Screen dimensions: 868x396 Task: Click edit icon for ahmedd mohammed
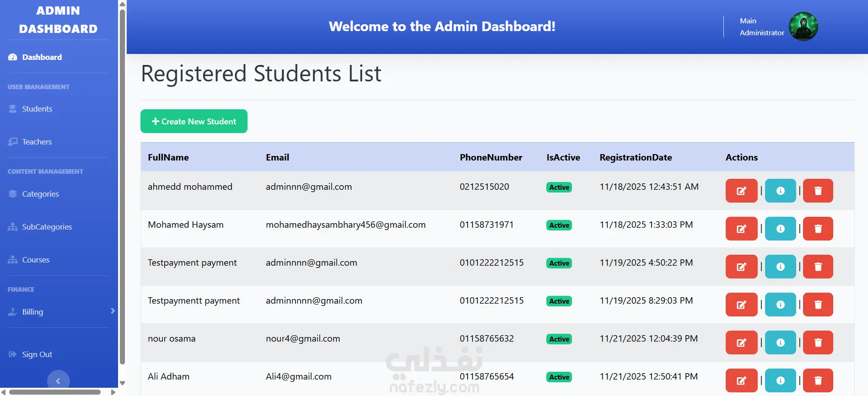pyautogui.click(x=741, y=191)
